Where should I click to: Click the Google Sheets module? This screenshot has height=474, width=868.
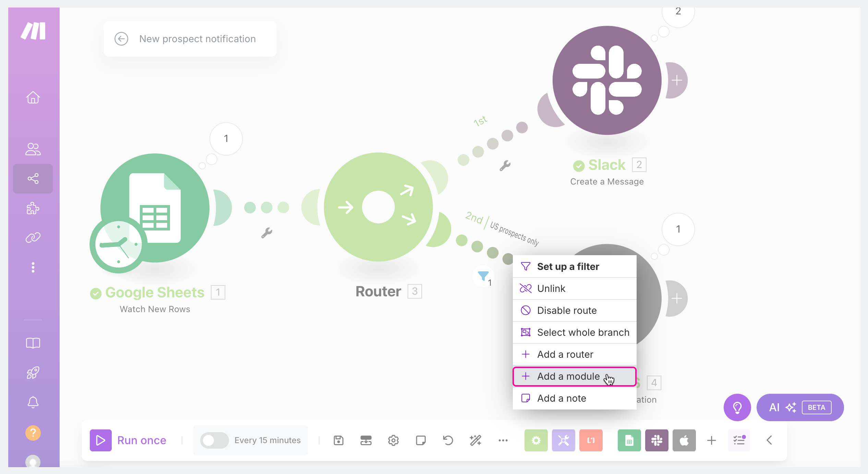click(x=155, y=208)
